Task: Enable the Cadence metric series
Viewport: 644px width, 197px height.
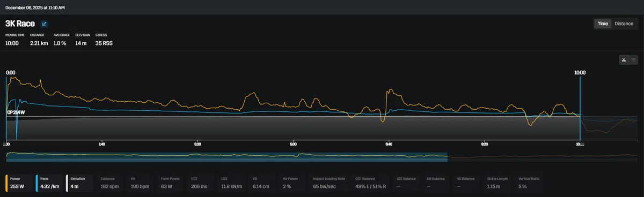Action: pyautogui.click(x=110, y=183)
